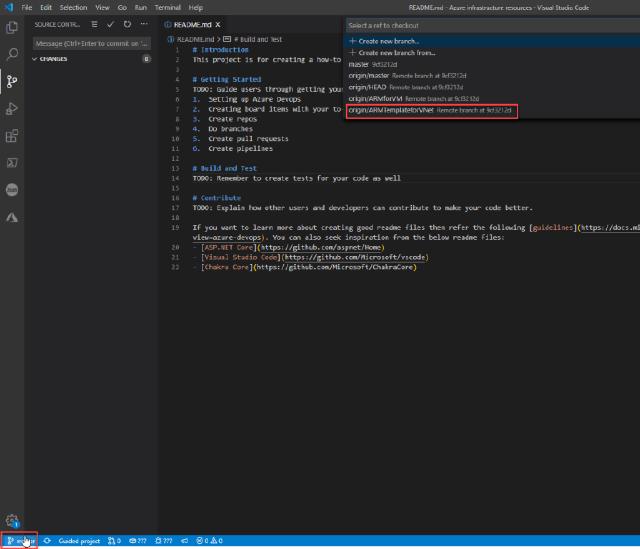Open the Explorer view in activity bar
This screenshot has height=549, width=640.
pos(12,28)
